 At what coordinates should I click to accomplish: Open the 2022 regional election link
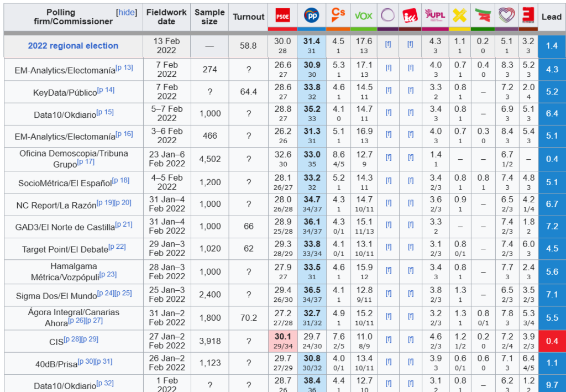[73, 46]
